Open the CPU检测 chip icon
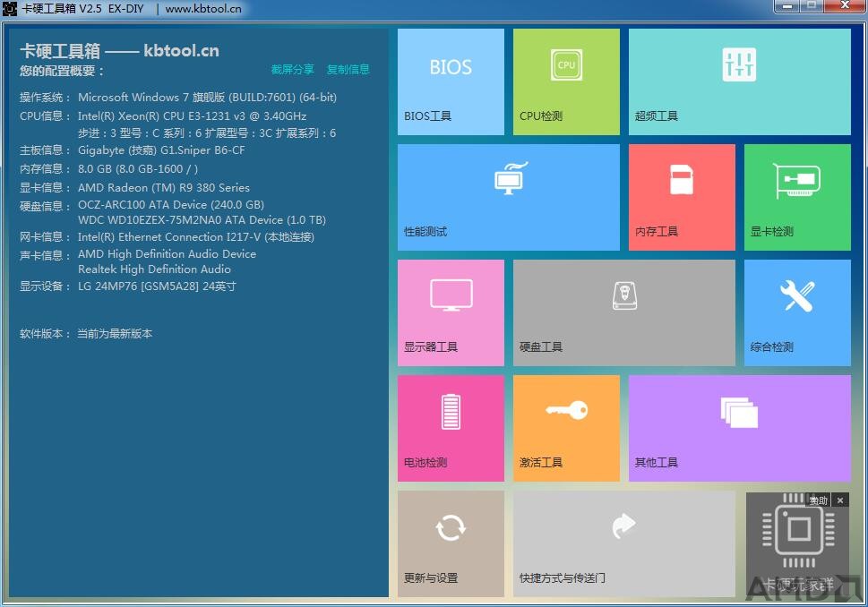 [566, 64]
